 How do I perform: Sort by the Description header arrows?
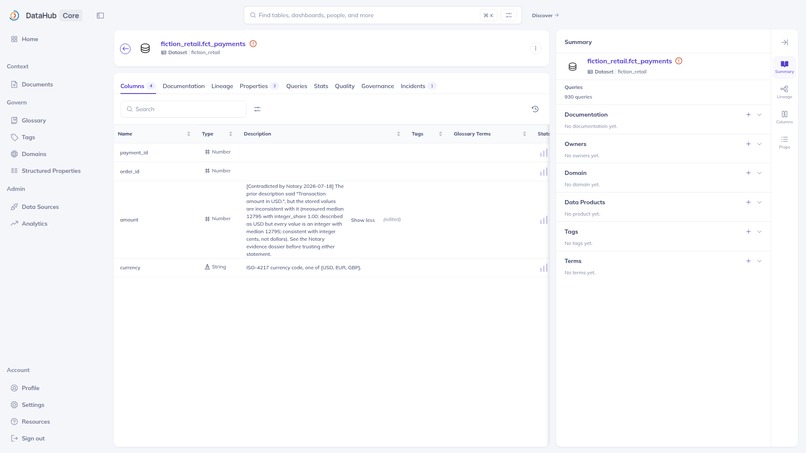point(398,134)
